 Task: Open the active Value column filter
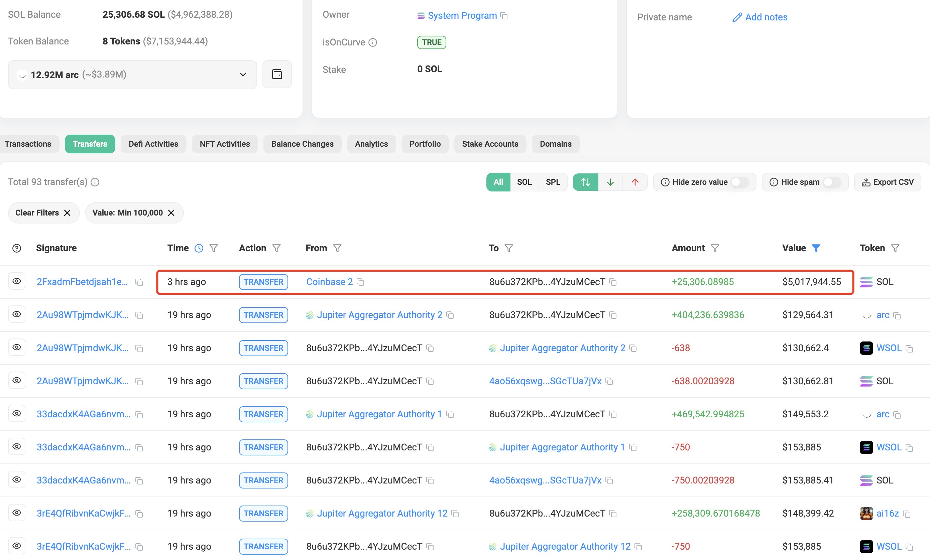tap(816, 248)
